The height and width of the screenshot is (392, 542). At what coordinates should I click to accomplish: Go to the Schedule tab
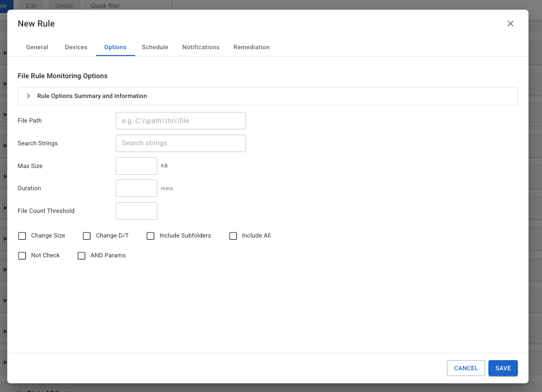point(155,47)
